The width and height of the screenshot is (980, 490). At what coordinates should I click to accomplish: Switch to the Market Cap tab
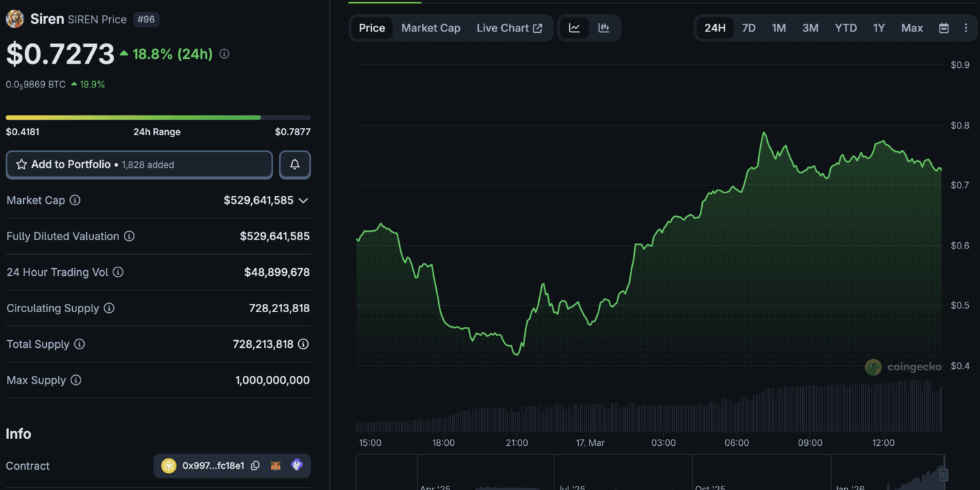tap(430, 28)
